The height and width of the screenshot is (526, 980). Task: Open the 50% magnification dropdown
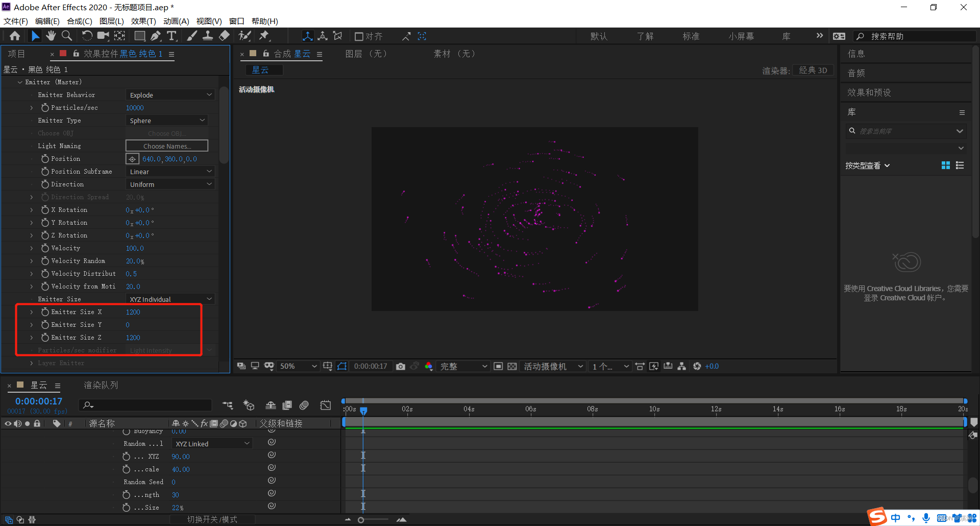298,366
